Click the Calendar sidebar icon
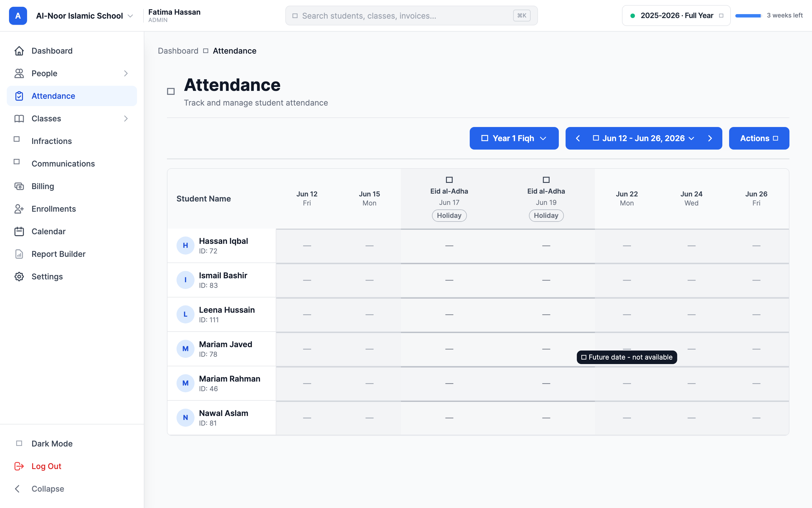Viewport: 812px width, 508px height. [x=19, y=231]
